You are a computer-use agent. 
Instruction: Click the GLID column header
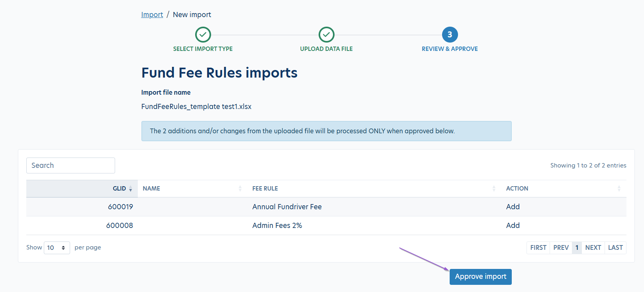tap(119, 189)
